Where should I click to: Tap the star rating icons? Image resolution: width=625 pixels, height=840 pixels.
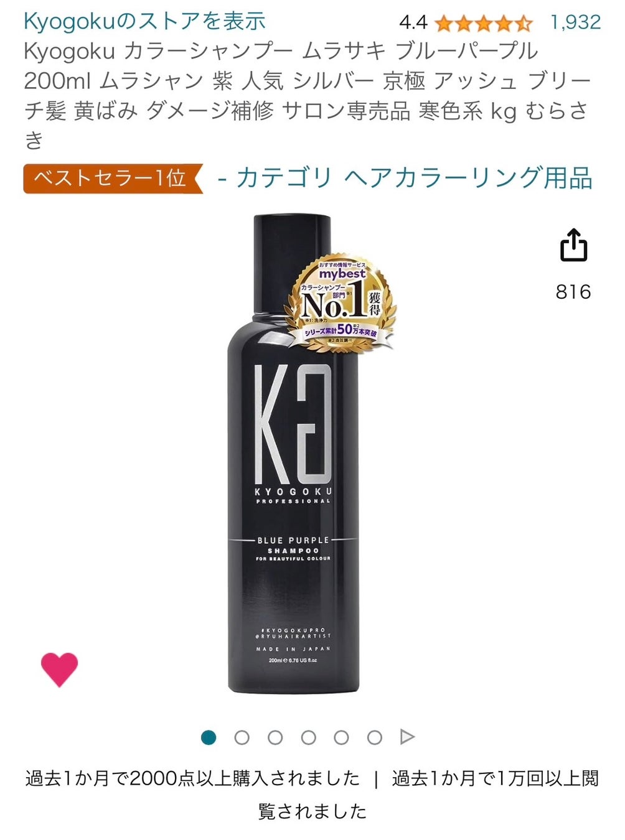pyautogui.click(x=484, y=24)
